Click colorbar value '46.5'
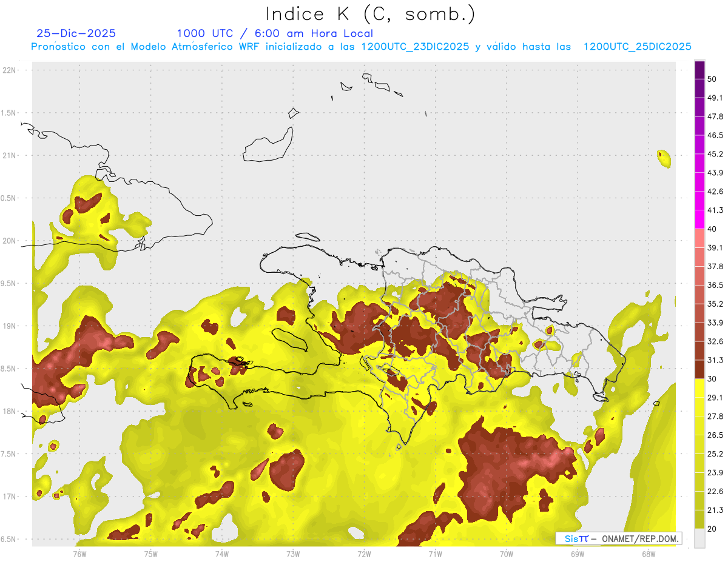Viewport: 728px width, 562px height. 715,135
